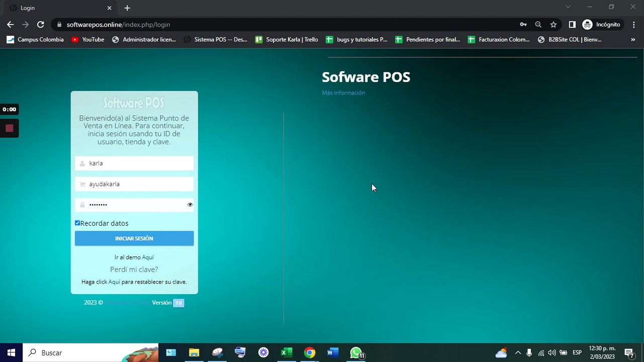Open the Chrome three-dot menu
The image size is (644, 362).
(633, 24)
